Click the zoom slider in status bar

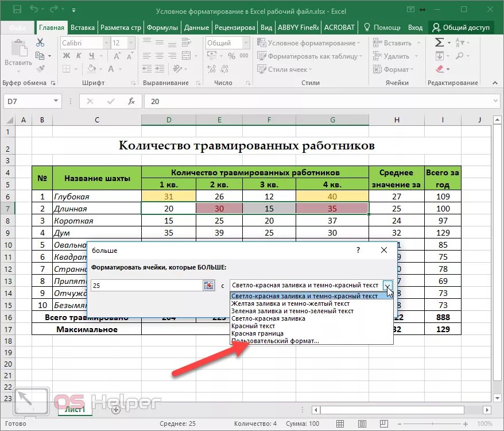click(433, 424)
